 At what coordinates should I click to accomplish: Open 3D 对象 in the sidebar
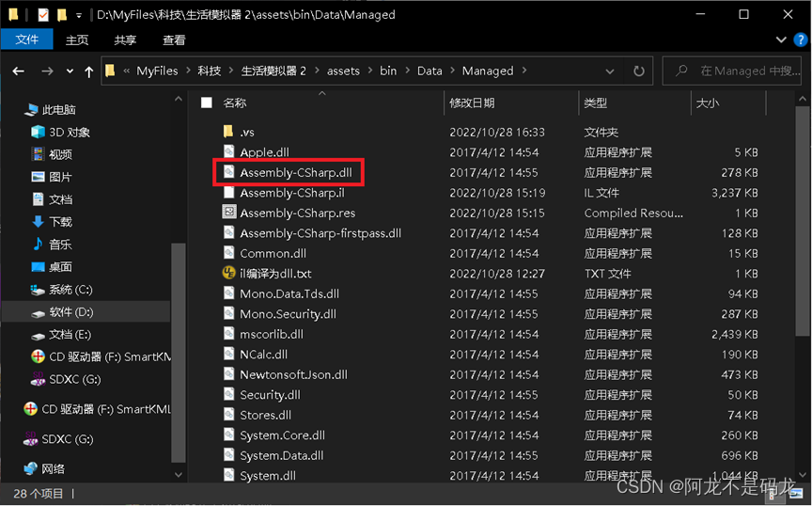(x=60, y=133)
